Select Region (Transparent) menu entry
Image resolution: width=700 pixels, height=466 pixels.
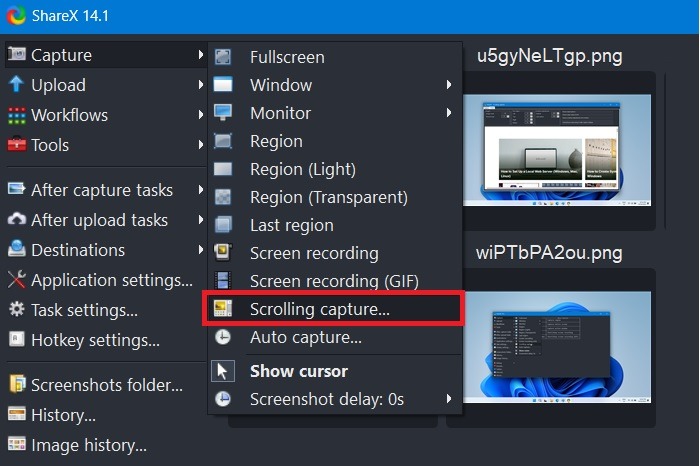coord(335,197)
